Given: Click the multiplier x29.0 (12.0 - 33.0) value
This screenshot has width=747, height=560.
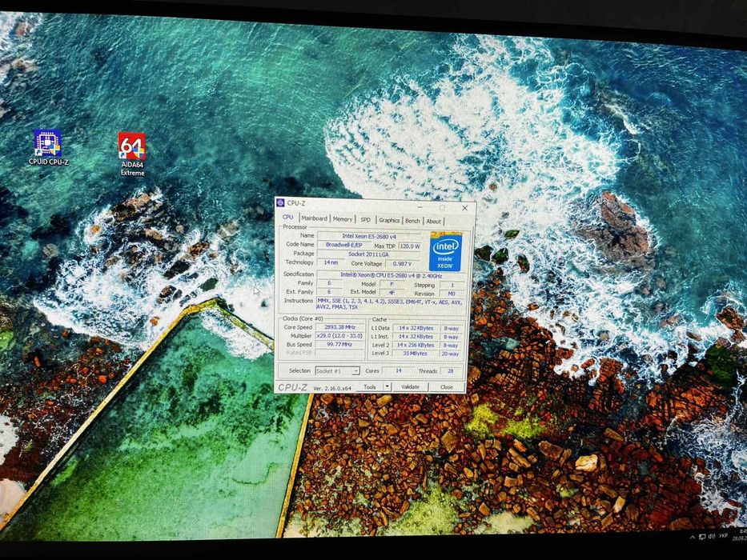Looking at the screenshot, I should point(339,336).
